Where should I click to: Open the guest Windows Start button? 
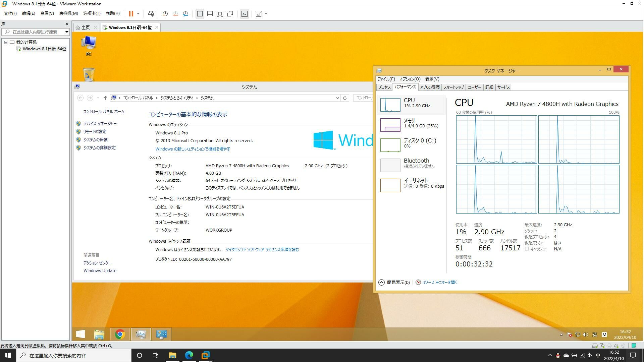point(80,334)
